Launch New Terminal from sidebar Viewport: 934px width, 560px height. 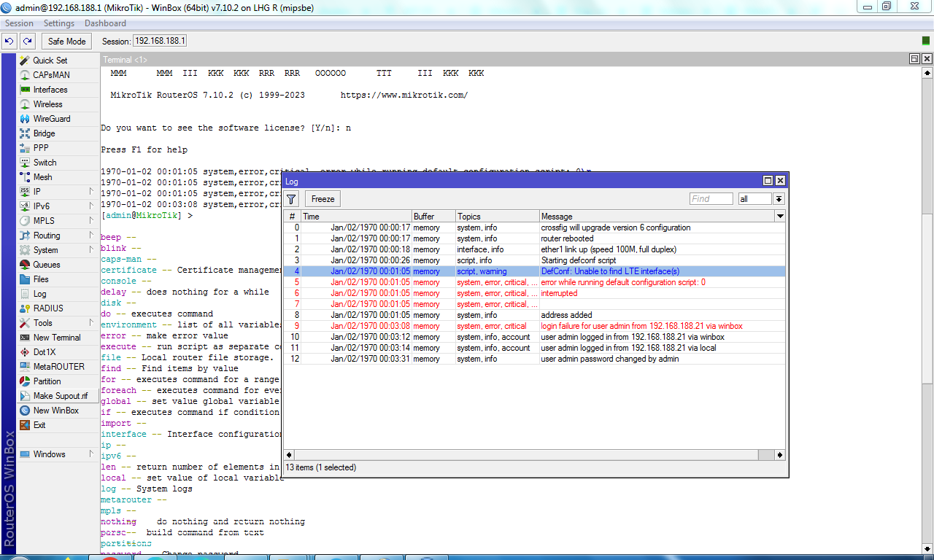click(56, 338)
